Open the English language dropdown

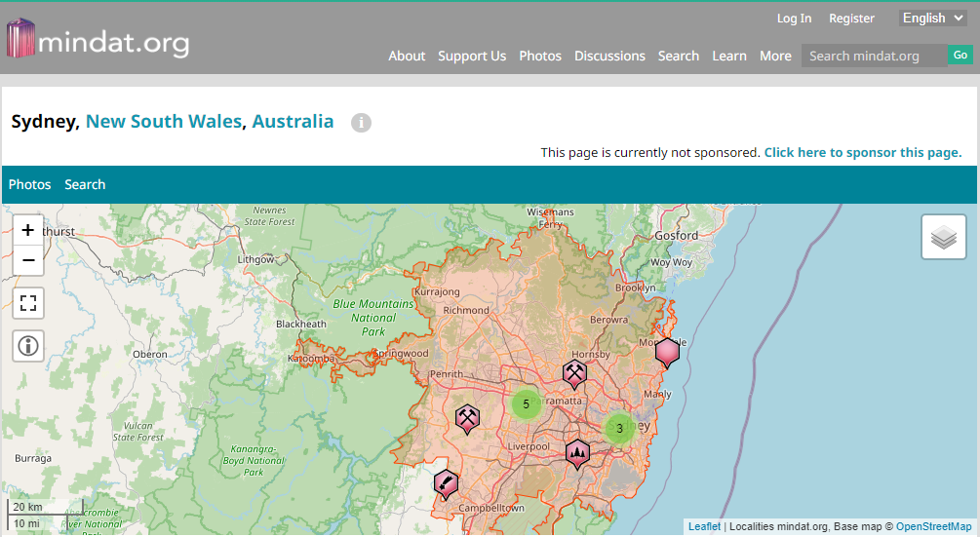[933, 18]
